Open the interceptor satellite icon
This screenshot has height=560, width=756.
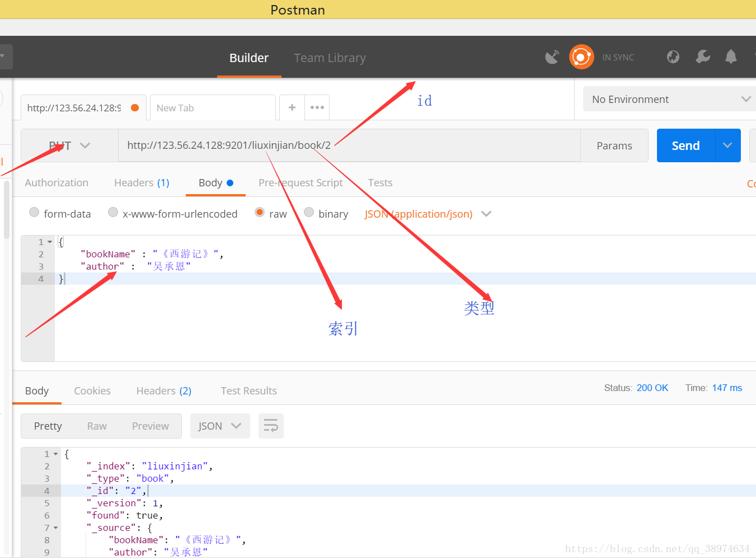pyautogui.click(x=552, y=57)
